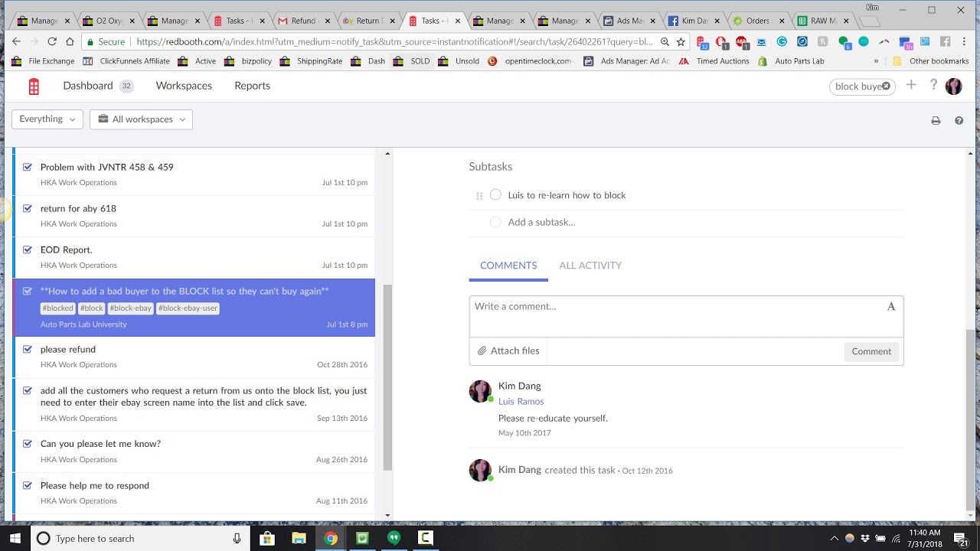This screenshot has height=551, width=980.
Task: Show hidden system tray icons
Action: 834,538
